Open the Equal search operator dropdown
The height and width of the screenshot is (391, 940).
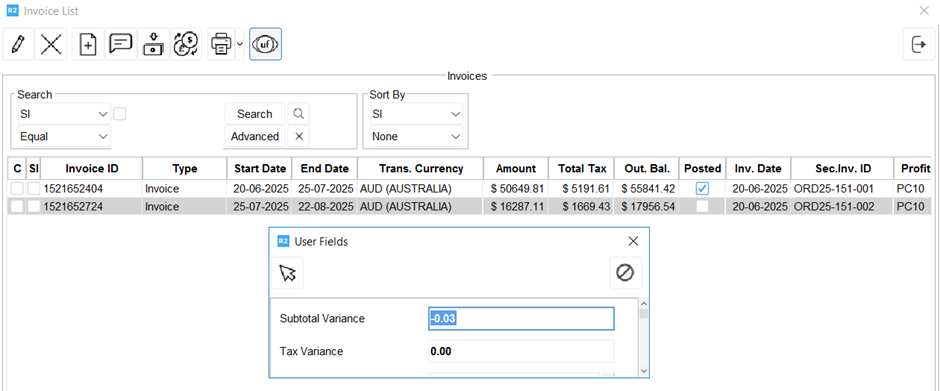pyautogui.click(x=64, y=136)
